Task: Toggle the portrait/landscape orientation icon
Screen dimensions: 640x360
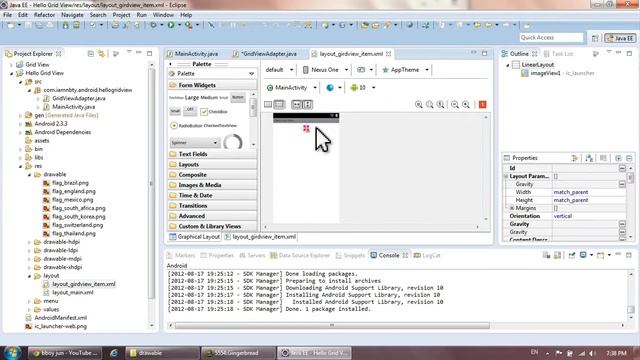Action: 361,70
